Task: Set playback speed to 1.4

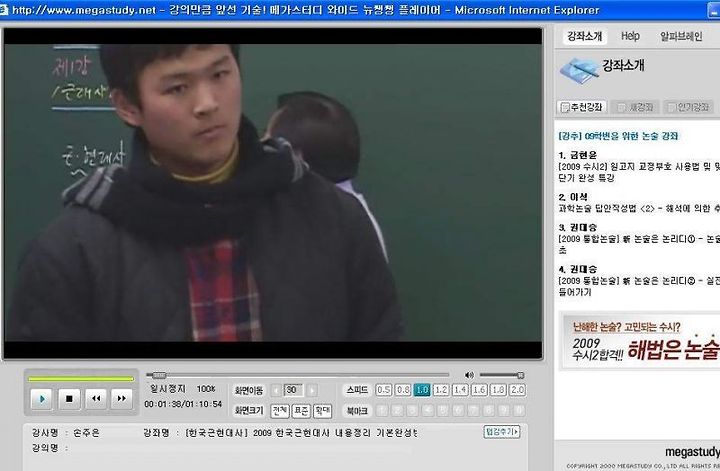Action: click(x=460, y=390)
